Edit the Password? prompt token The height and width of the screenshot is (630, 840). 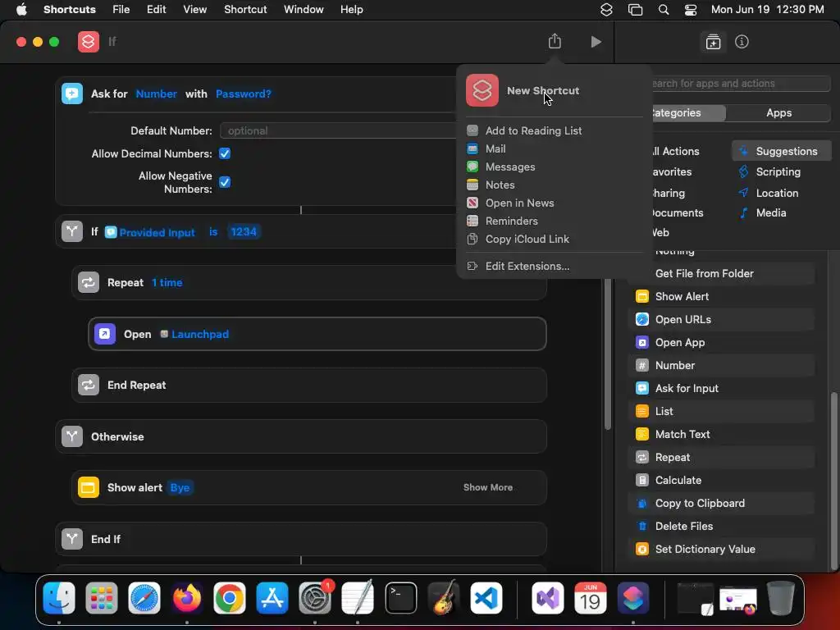[243, 94]
